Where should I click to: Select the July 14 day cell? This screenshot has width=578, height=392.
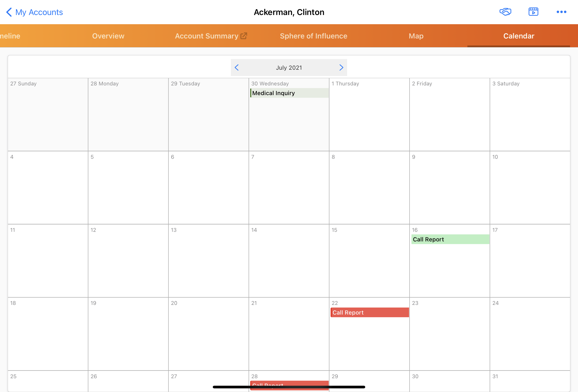289,264
